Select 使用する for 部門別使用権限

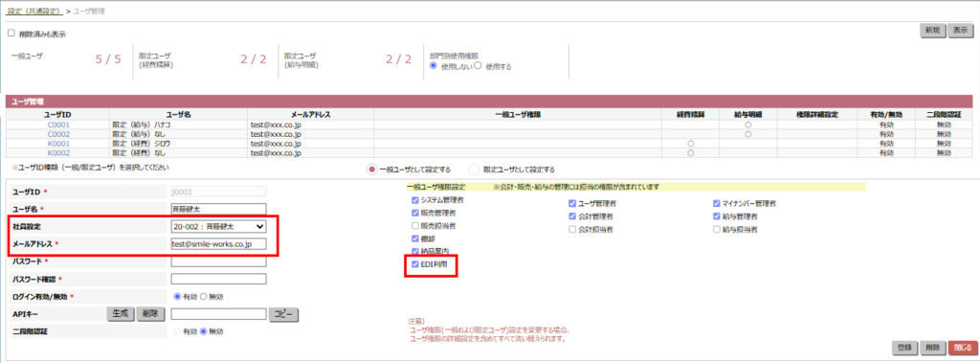coord(479,66)
